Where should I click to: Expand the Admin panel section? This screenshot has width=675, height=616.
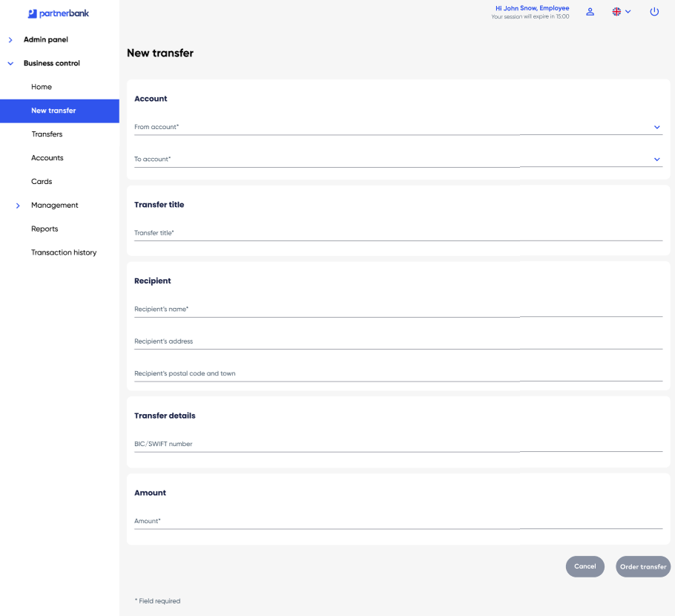pyautogui.click(x=45, y=39)
